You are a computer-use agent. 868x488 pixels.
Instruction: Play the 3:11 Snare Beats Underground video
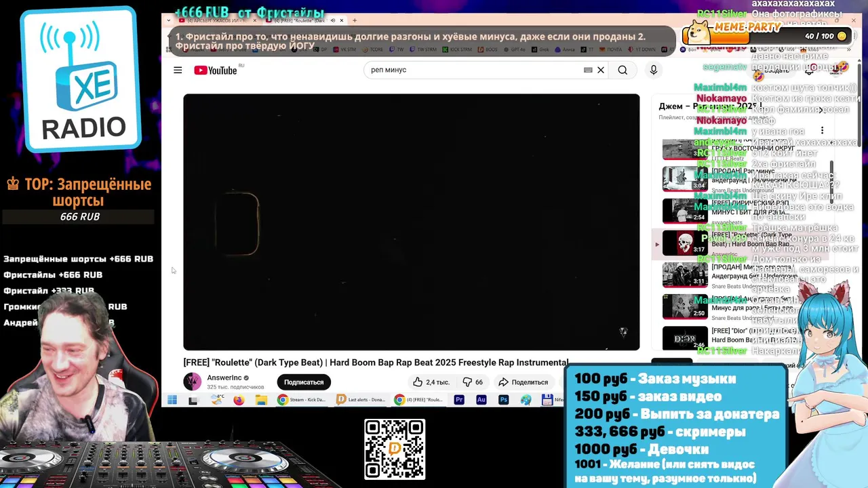tap(685, 274)
